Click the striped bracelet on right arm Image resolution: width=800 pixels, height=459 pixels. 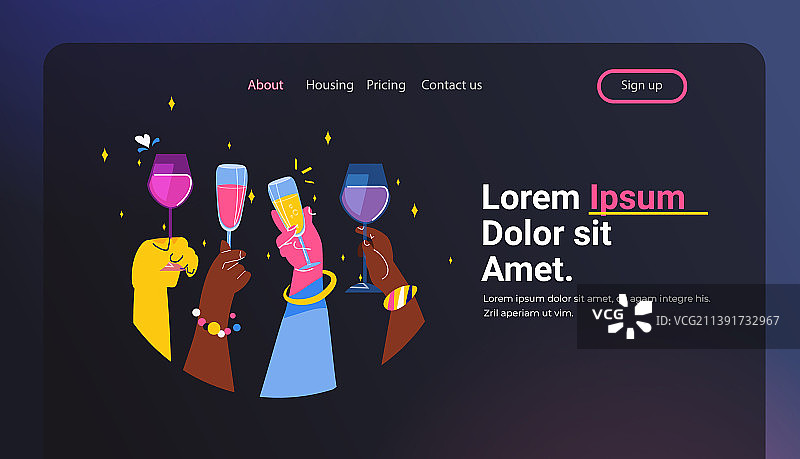click(x=400, y=298)
